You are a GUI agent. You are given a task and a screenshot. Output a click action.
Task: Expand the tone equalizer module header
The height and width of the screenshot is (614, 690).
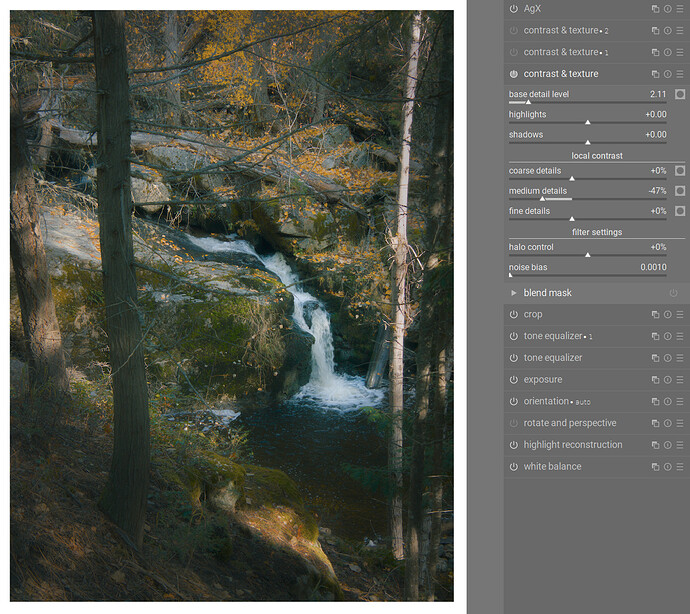[553, 358]
